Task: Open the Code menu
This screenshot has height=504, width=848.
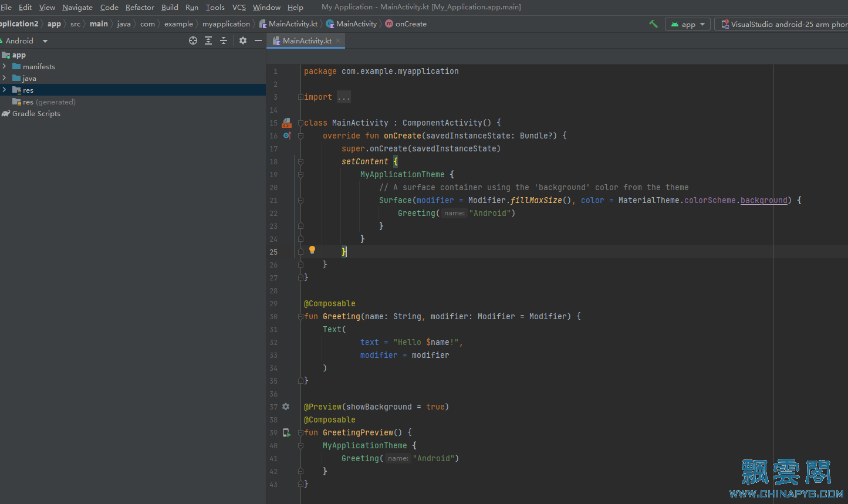Action: point(109,7)
